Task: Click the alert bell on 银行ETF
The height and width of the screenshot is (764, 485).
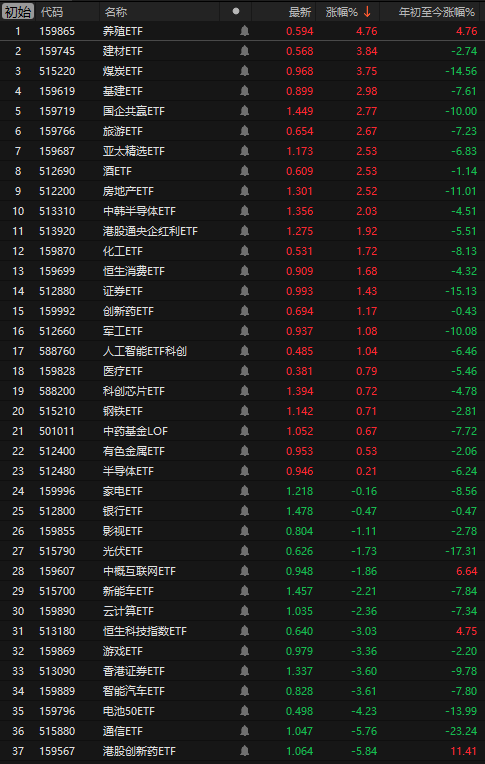Action: pos(244,511)
